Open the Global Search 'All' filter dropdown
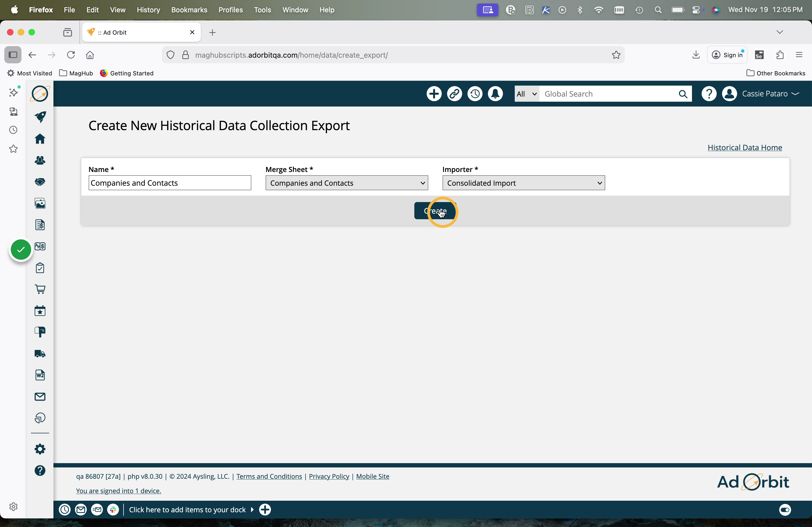Image resolution: width=812 pixels, height=527 pixels. pos(527,94)
